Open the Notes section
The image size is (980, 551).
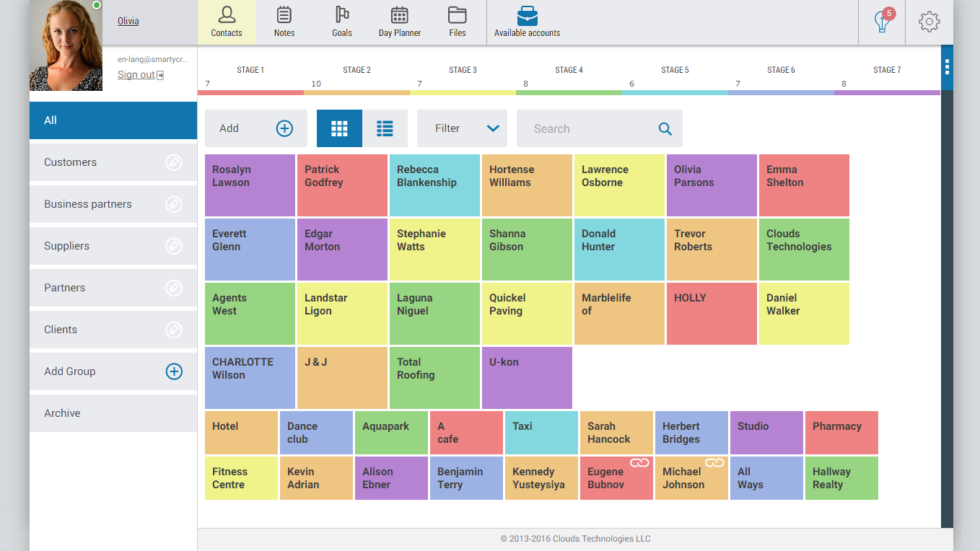[284, 21]
